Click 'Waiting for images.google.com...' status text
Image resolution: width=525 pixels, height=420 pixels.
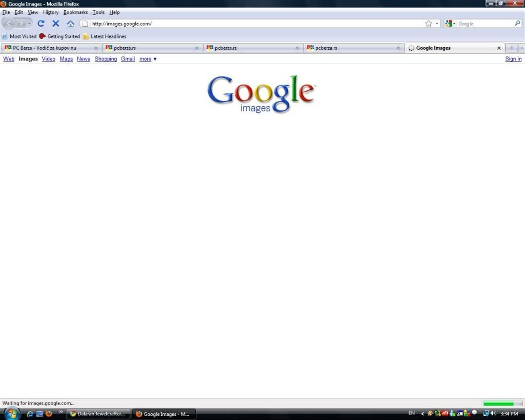38,403
